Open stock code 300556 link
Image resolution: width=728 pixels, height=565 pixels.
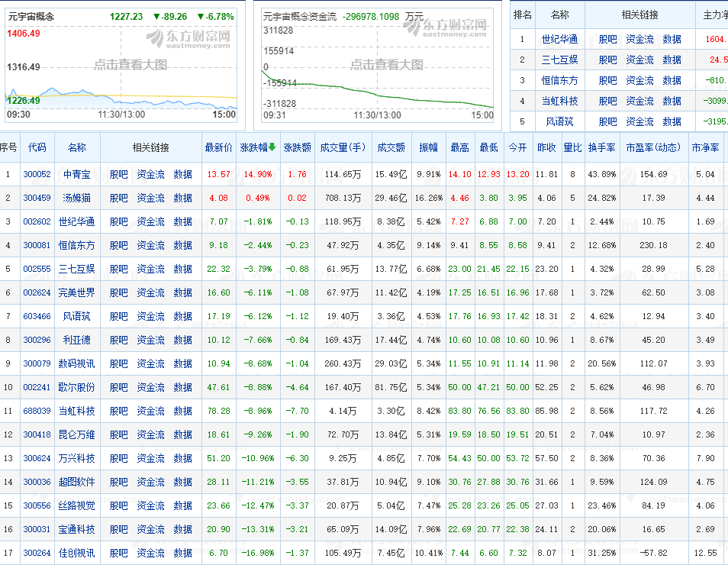37,505
